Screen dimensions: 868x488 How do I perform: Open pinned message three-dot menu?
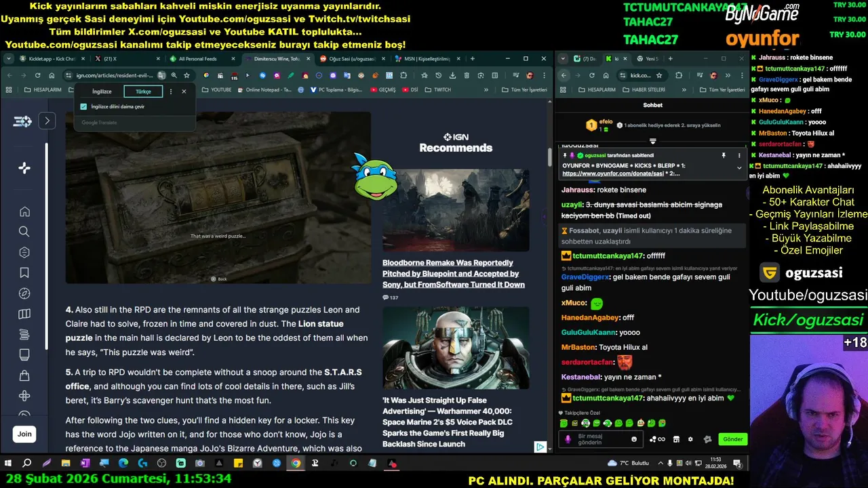[x=739, y=155]
